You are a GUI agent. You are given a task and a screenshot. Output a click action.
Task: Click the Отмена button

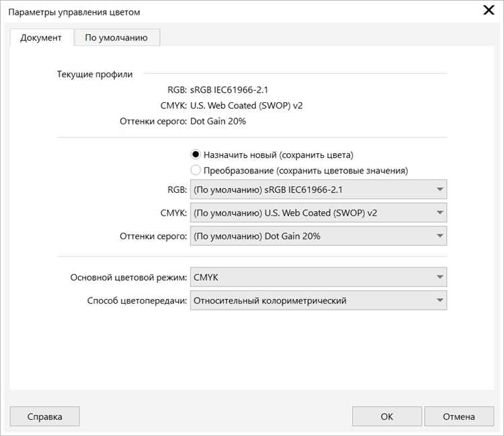point(459,417)
